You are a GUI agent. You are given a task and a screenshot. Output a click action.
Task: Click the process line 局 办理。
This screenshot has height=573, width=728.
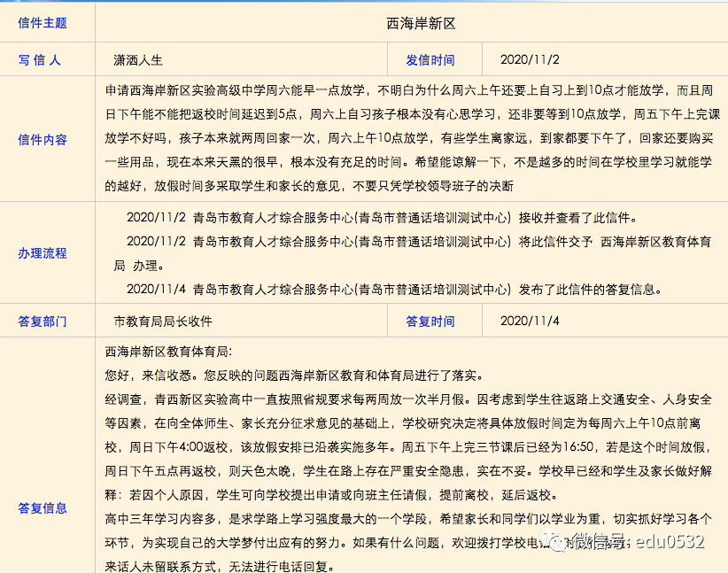pos(139,266)
